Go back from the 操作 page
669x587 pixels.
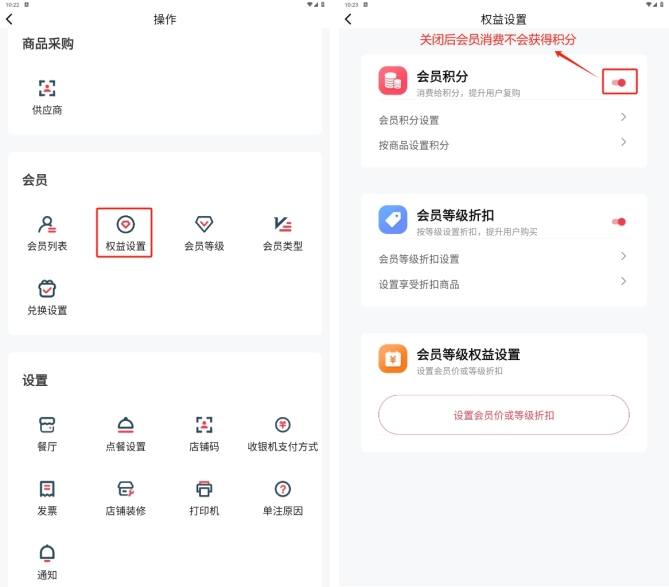10,19
